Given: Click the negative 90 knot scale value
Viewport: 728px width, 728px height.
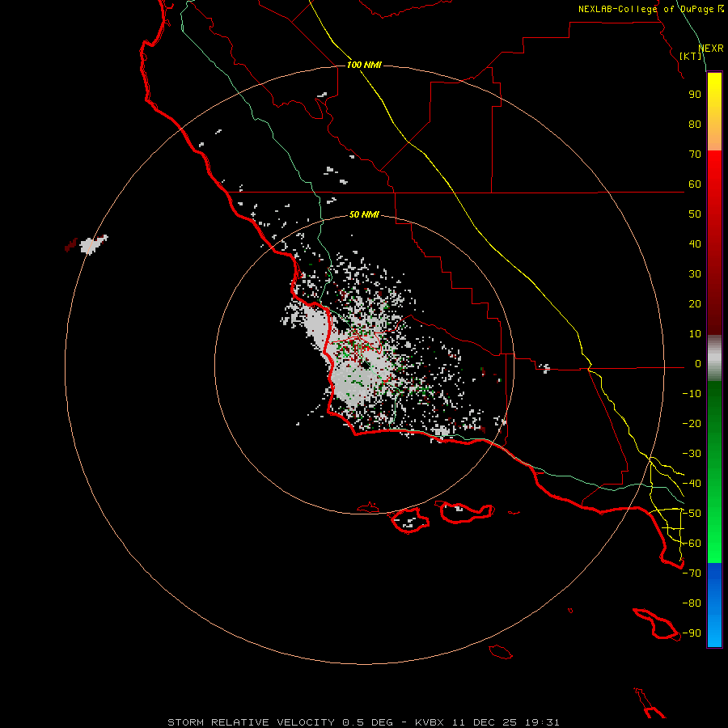Looking at the screenshot, I should pos(692,633).
